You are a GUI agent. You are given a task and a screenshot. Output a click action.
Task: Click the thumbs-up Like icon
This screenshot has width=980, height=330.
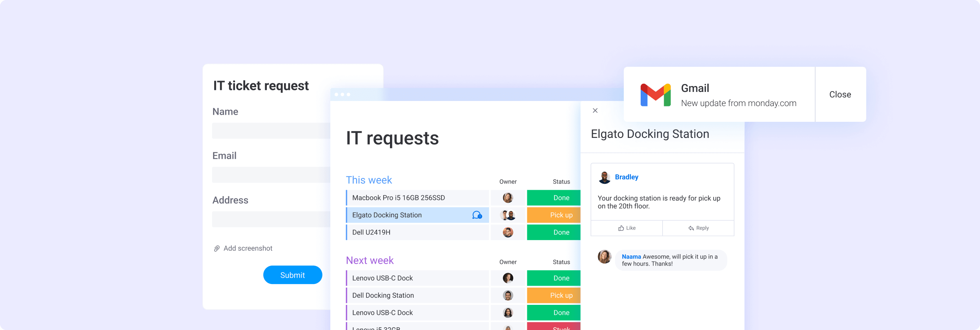point(621,228)
